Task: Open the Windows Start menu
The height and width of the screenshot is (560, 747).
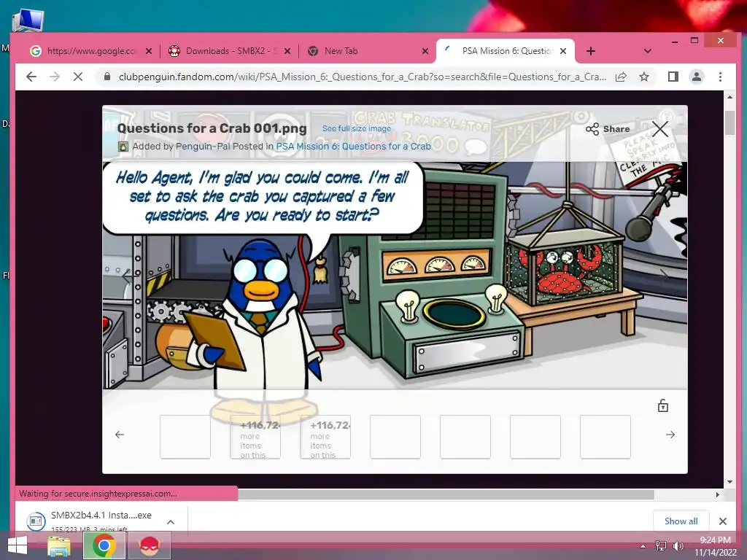Action: point(18,545)
